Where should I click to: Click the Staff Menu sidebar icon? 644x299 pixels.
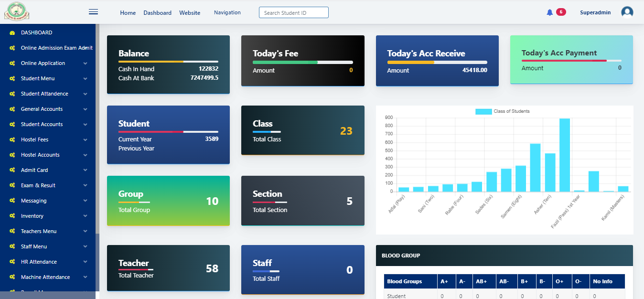coord(12,247)
